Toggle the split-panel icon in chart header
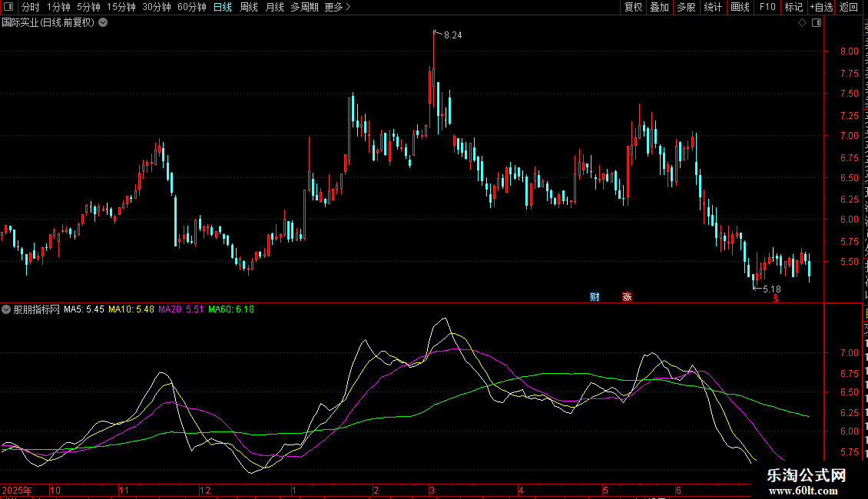The image size is (868, 499). pyautogui.click(x=817, y=23)
